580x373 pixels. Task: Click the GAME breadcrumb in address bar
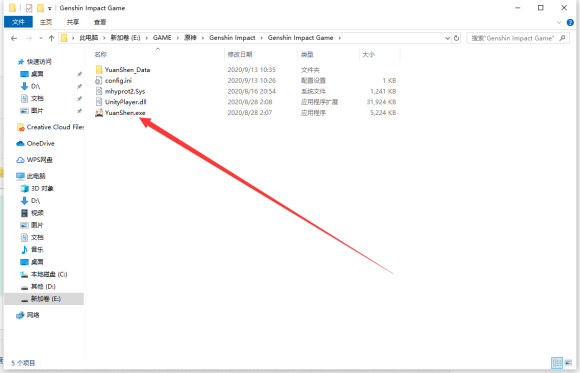point(162,38)
